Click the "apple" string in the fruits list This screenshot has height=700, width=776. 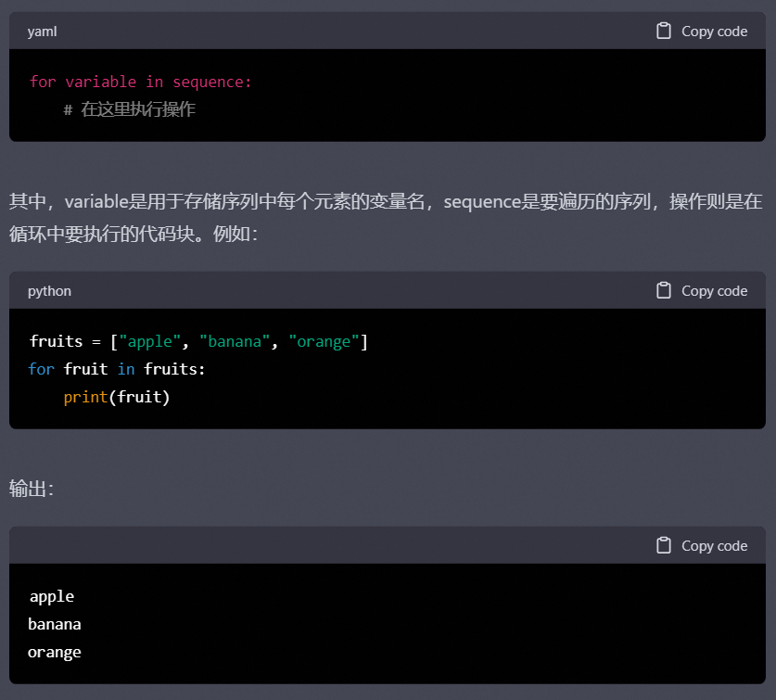pyautogui.click(x=149, y=341)
